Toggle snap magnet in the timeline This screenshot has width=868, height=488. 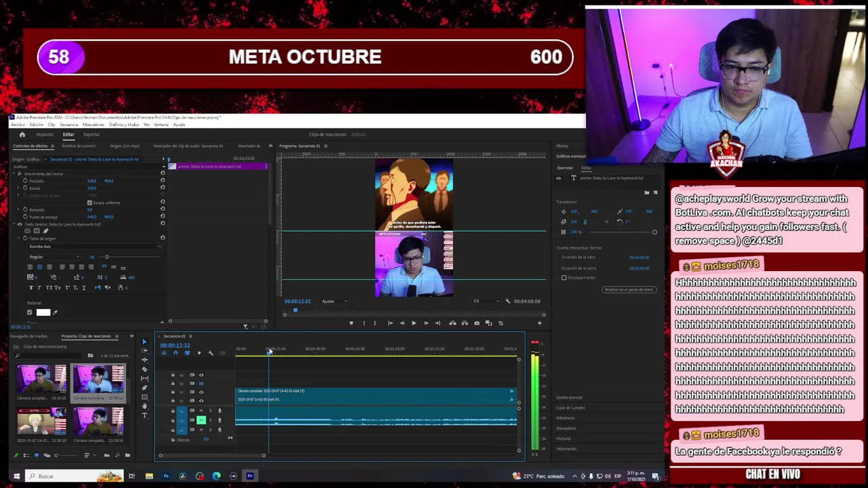click(175, 353)
